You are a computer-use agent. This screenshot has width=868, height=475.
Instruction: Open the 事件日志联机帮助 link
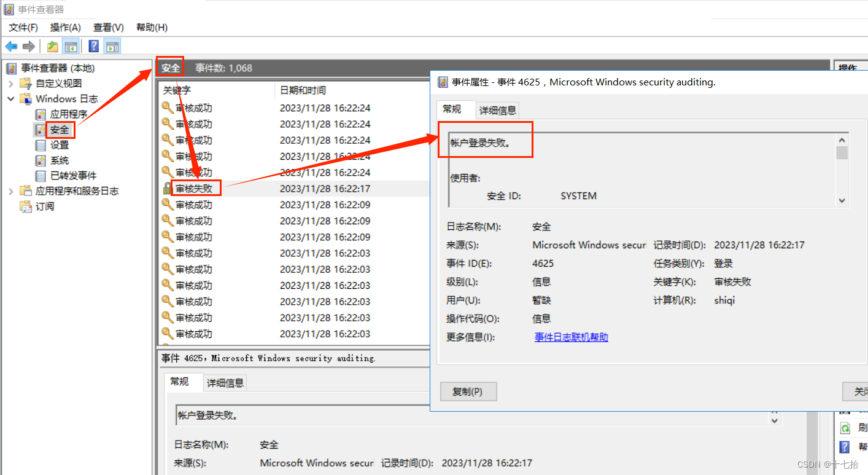tap(570, 337)
